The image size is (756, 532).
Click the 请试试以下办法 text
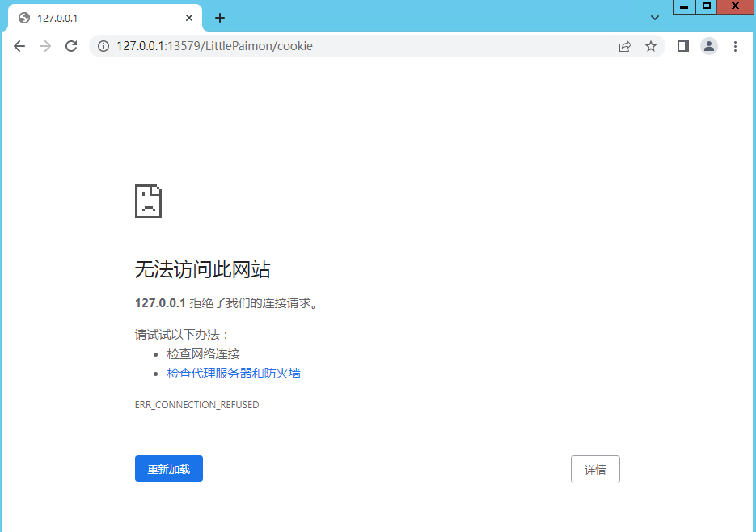pos(181,334)
